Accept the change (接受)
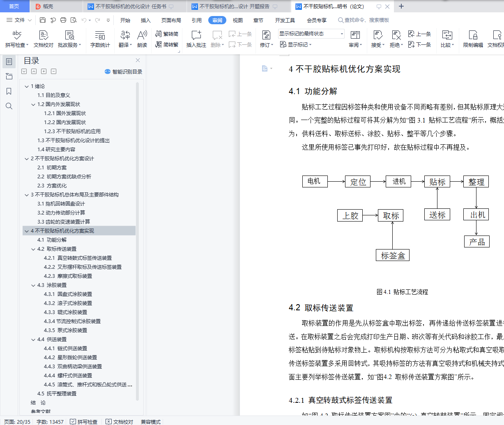This screenshot has width=504, height=425. pyautogui.click(x=377, y=39)
